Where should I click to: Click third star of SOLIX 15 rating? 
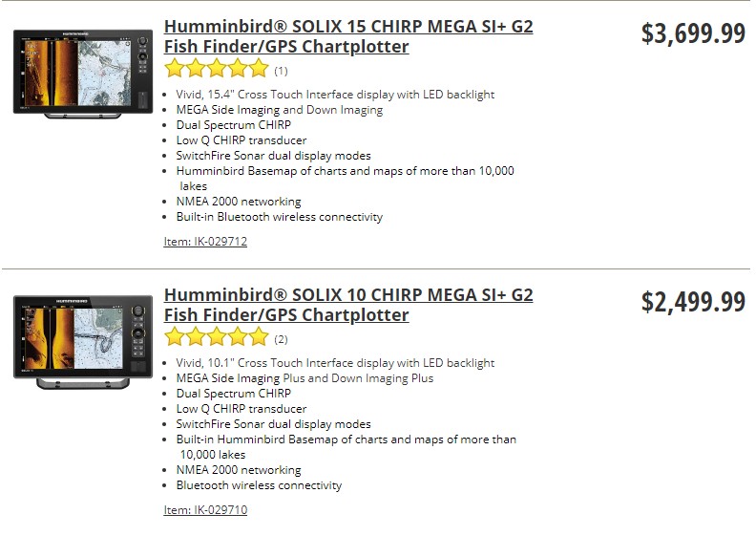click(x=217, y=68)
